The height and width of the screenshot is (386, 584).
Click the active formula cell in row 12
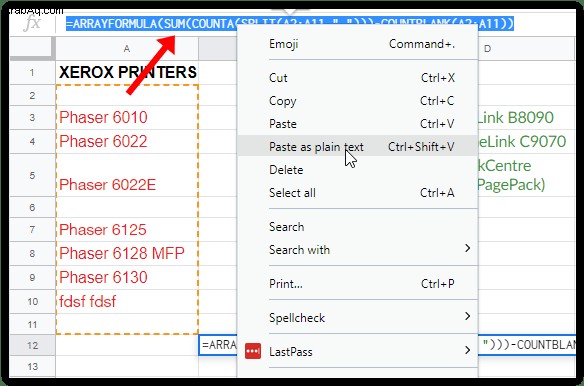click(218, 345)
